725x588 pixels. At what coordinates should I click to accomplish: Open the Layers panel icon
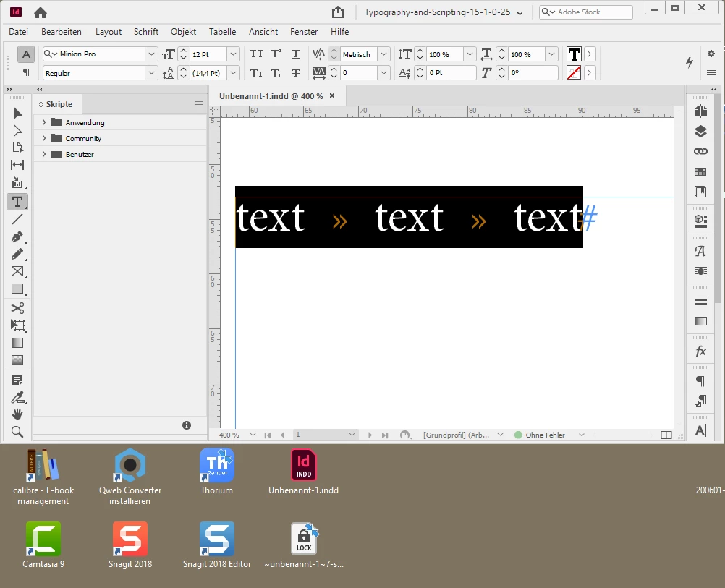coord(700,132)
